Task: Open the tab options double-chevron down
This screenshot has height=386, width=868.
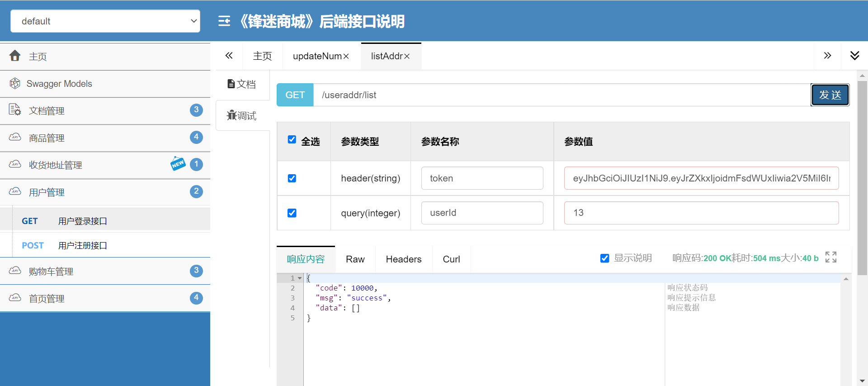Action: (x=854, y=56)
